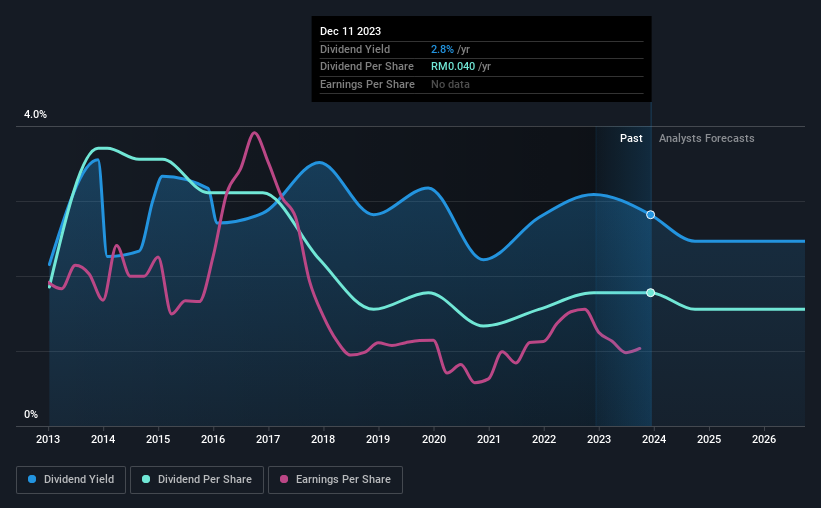Click the pink Earnings Per Share legend dot
This screenshot has width=821, height=508.
[284, 479]
